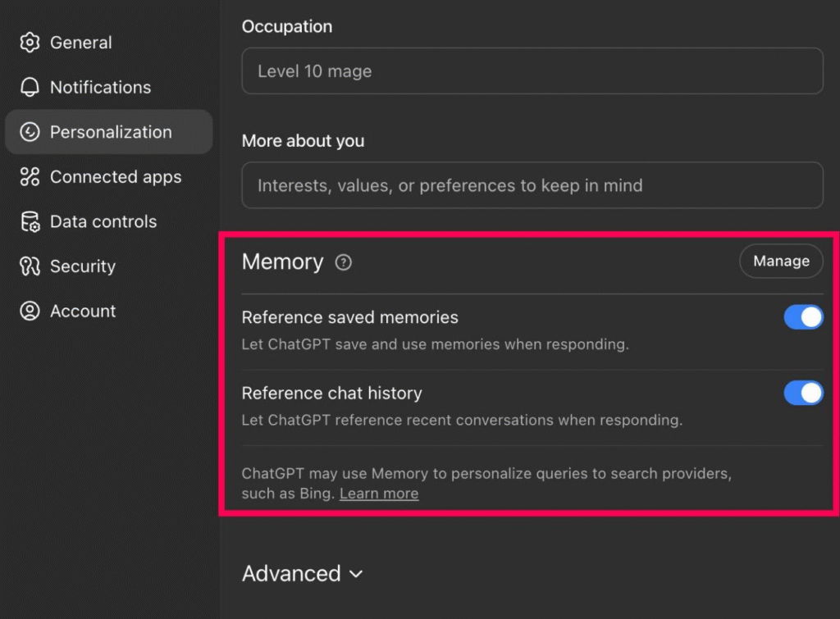Click the Personalization sidebar icon

[x=30, y=132]
